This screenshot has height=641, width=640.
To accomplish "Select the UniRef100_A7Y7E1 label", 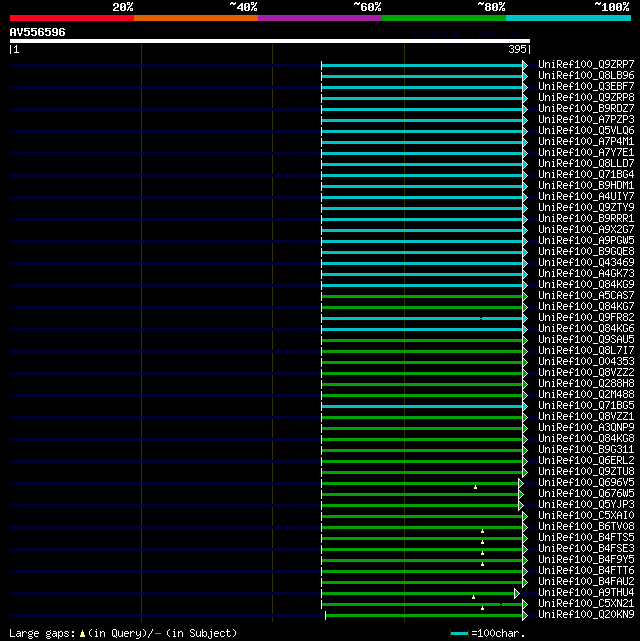I will (586, 152).
